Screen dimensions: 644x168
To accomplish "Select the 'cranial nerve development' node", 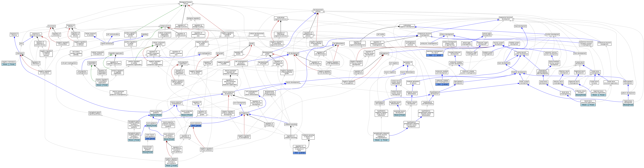I will [x=580, y=63].
